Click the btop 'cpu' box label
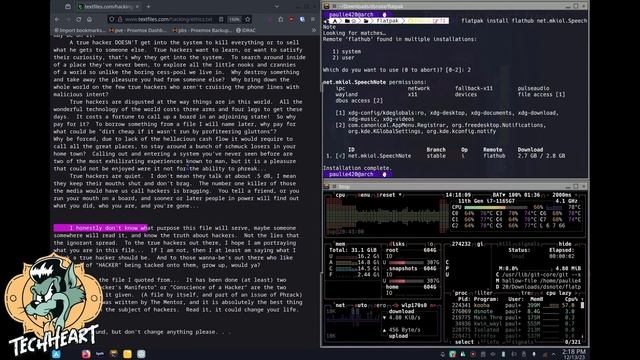Viewport: 640px width, 360px height. pyautogui.click(x=340, y=195)
